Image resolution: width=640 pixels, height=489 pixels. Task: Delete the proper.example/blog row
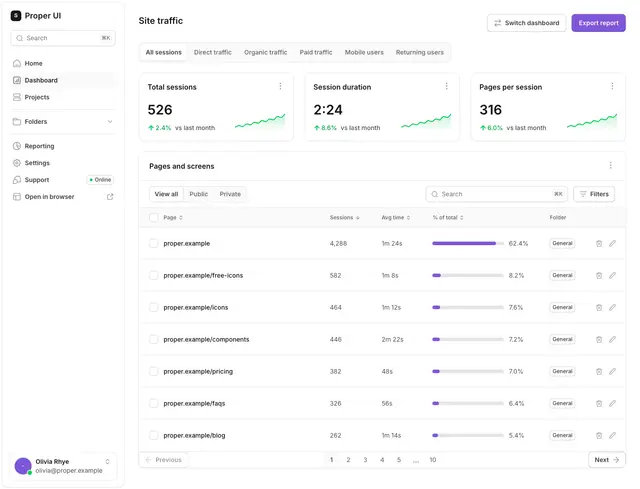pyautogui.click(x=599, y=436)
